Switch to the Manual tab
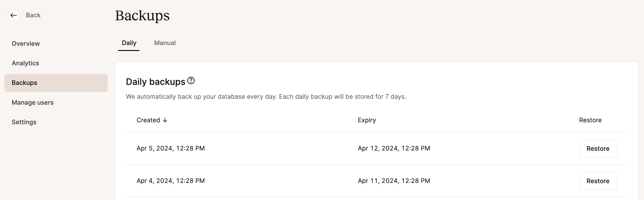The width and height of the screenshot is (644, 200). (x=165, y=43)
